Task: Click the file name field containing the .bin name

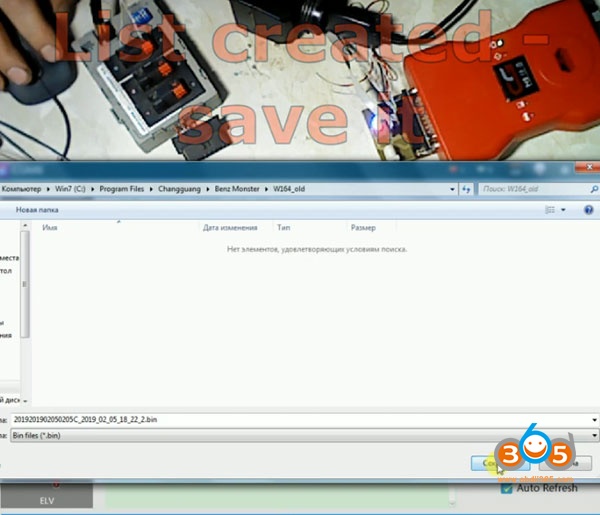Action: (x=300, y=420)
